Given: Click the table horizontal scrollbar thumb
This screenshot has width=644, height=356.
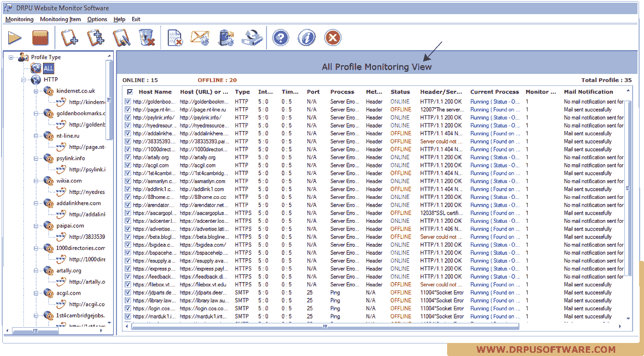Looking at the screenshot, I should point(325,327).
